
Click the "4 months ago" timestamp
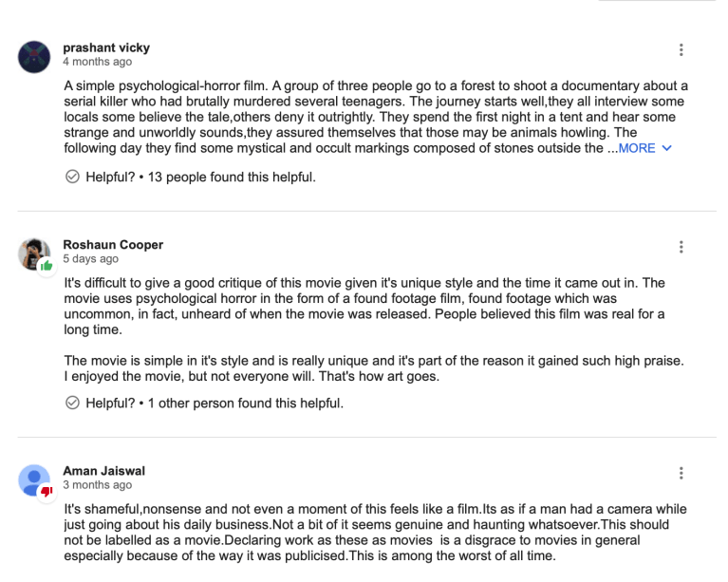tap(98, 62)
